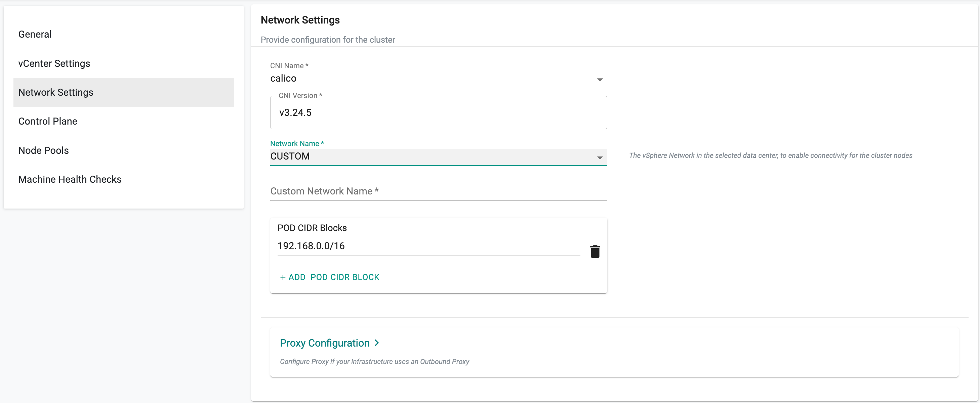Image resolution: width=980 pixels, height=403 pixels.
Task: Select the Control Plane menu item
Action: pyautogui.click(x=48, y=121)
